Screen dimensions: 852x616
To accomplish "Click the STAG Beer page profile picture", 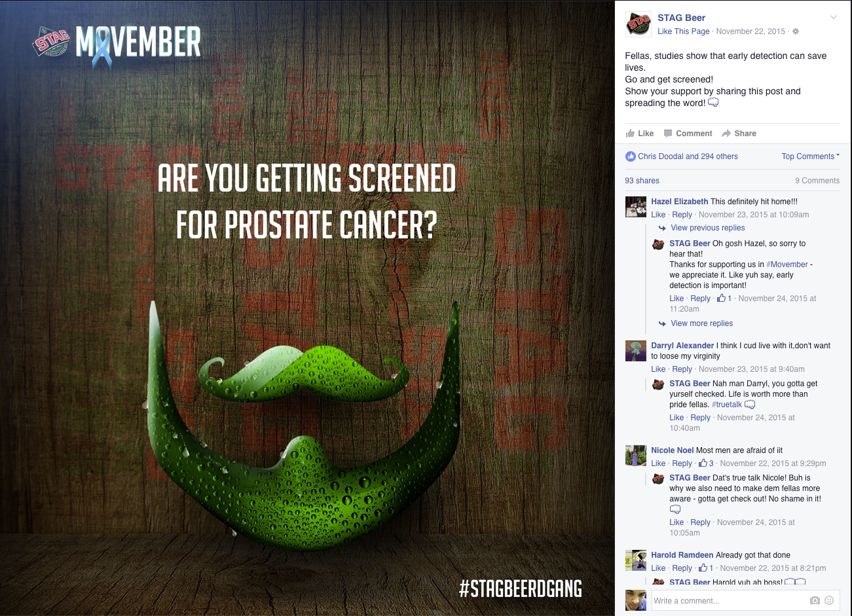I will [638, 24].
